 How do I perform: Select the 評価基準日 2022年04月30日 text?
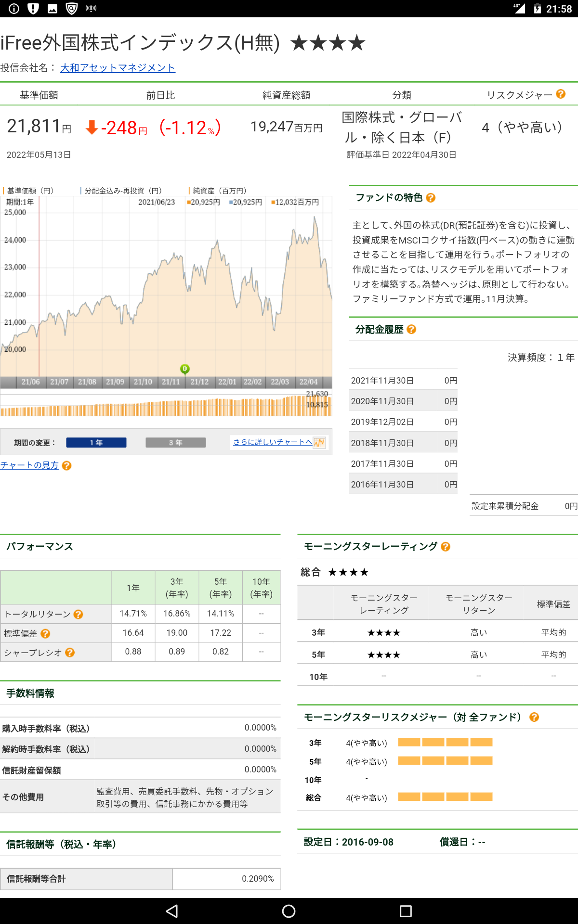tap(402, 155)
